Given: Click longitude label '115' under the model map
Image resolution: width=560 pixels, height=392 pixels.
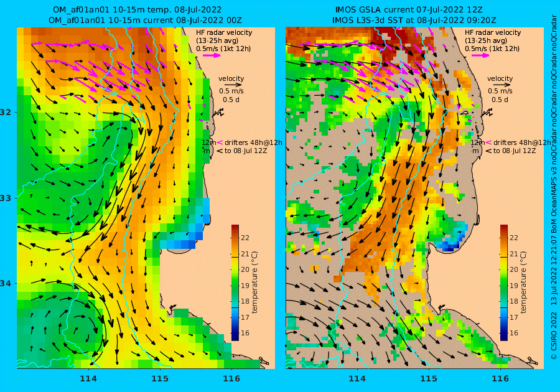Looking at the screenshot, I should [160, 379].
